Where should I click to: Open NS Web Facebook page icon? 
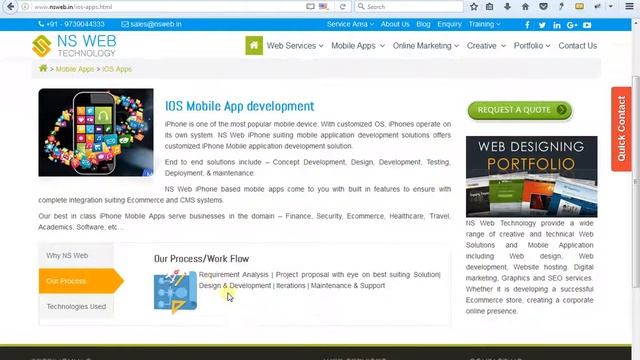coord(527,25)
